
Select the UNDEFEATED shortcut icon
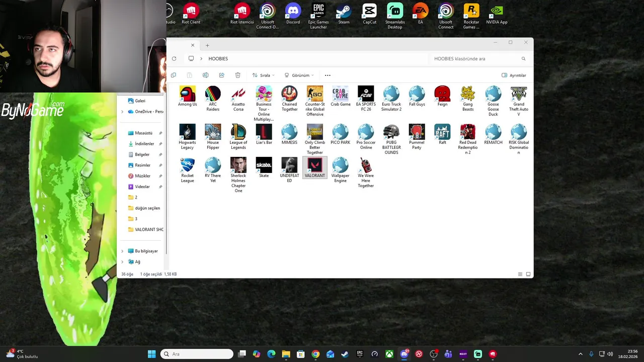pos(289,165)
